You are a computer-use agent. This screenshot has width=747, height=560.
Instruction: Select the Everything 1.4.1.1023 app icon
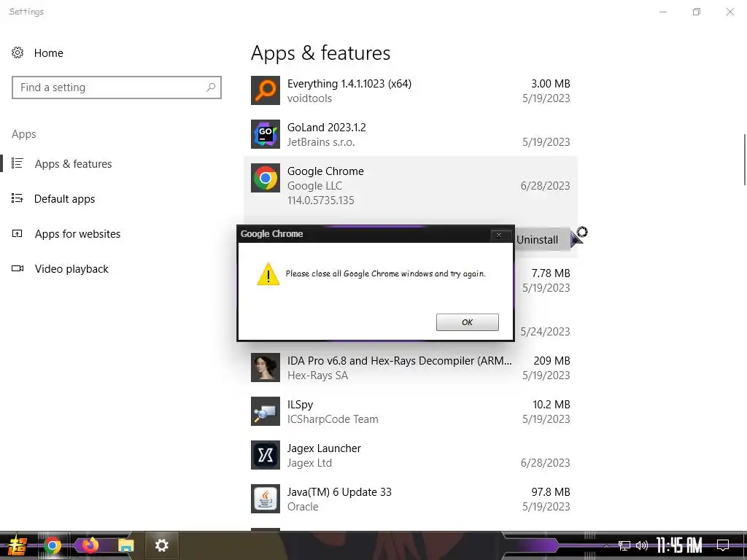tap(266, 90)
